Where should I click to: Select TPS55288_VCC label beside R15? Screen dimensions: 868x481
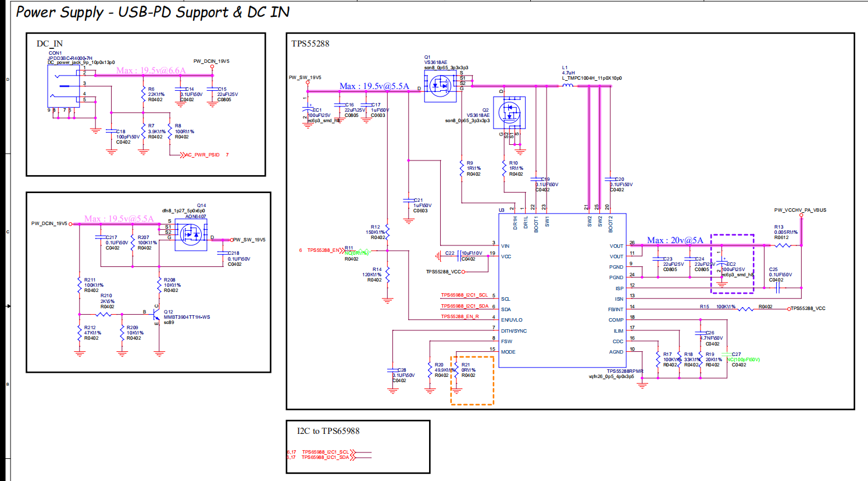pyautogui.click(x=808, y=309)
